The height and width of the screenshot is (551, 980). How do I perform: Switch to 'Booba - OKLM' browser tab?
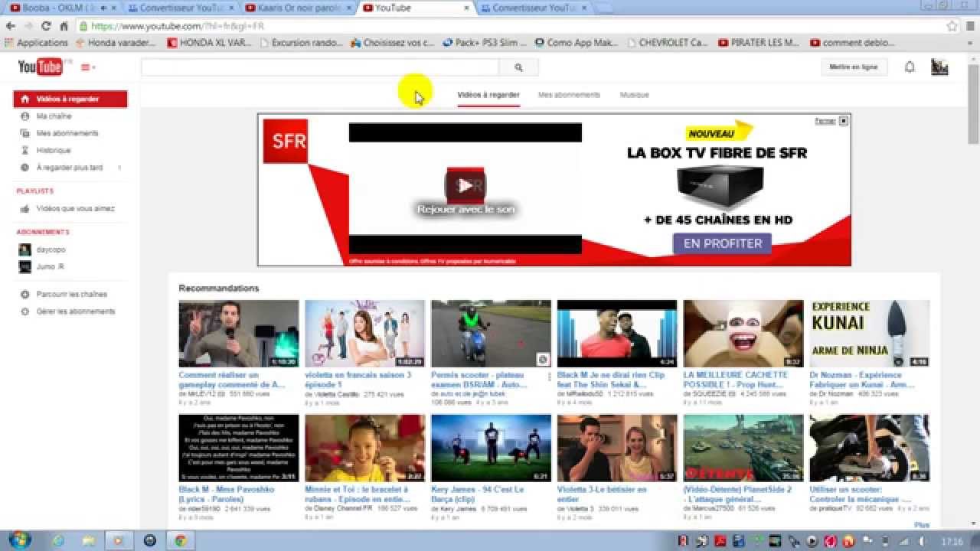(x=63, y=8)
